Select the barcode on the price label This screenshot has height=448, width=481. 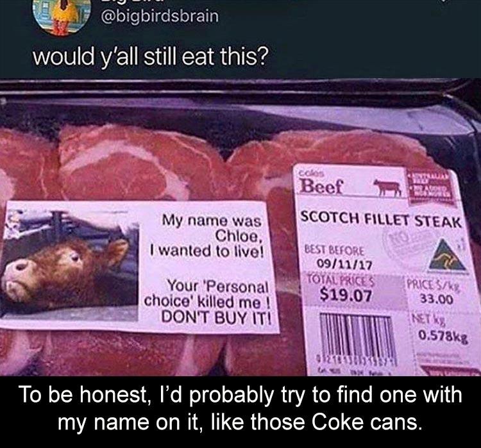[356, 335]
